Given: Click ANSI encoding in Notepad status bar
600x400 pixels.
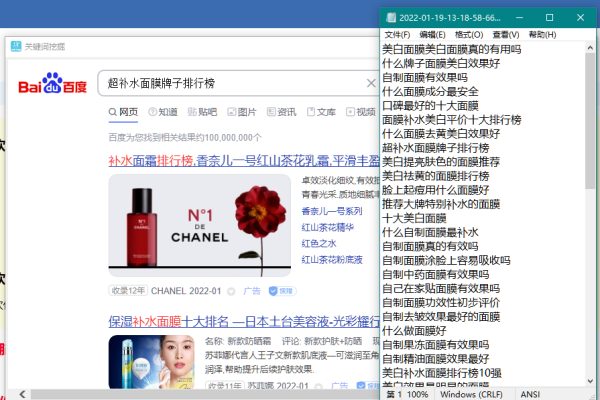Looking at the screenshot, I should click(x=530, y=394).
